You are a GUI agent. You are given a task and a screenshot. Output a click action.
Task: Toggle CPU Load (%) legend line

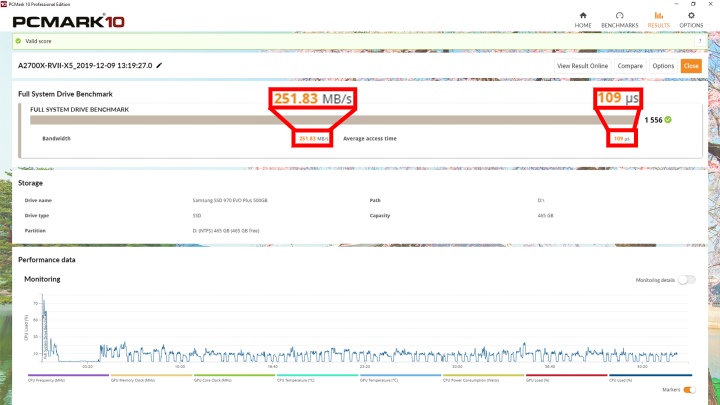[x=650, y=377]
